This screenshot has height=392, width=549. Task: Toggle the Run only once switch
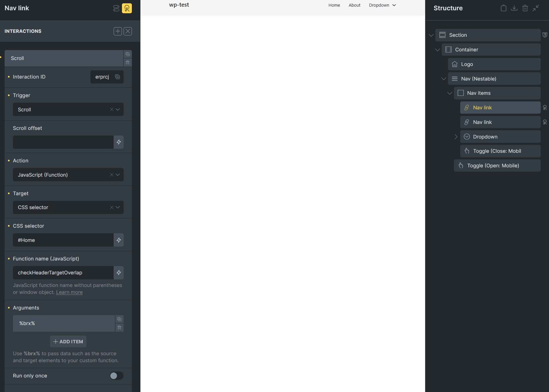point(116,376)
